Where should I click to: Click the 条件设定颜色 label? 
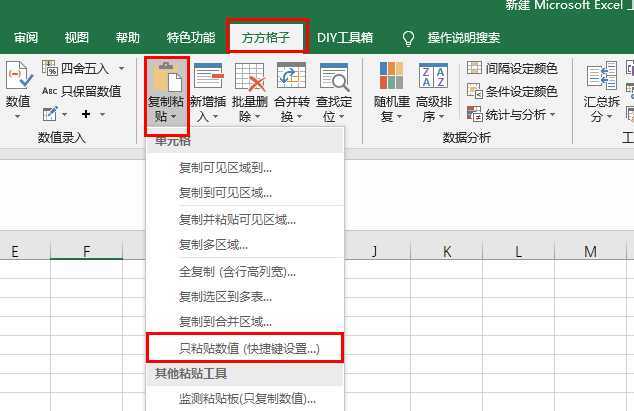(x=522, y=91)
